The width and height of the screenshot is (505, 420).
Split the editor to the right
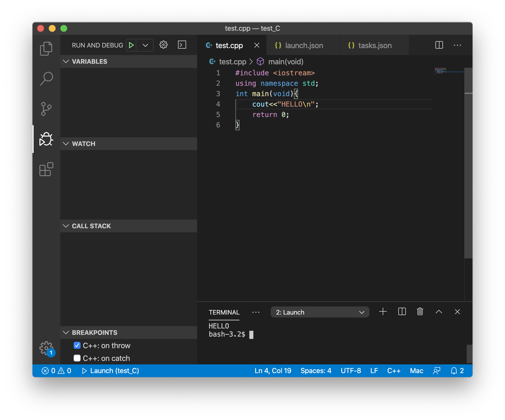(x=439, y=45)
